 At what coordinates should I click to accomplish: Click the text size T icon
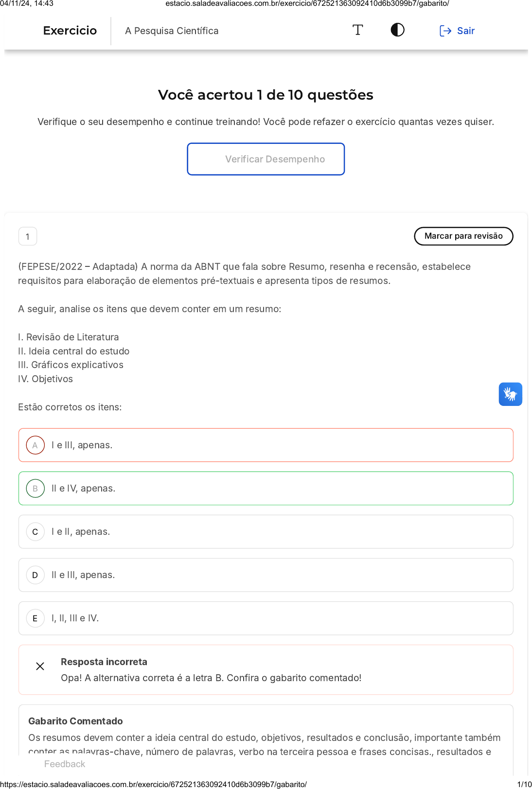[357, 30]
